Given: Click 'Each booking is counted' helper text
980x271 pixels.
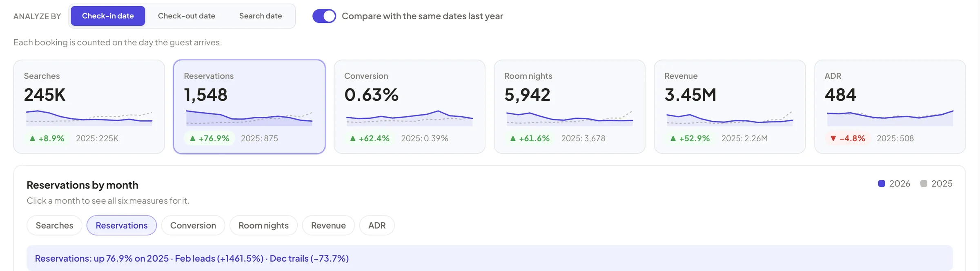Looking at the screenshot, I should tap(118, 42).
